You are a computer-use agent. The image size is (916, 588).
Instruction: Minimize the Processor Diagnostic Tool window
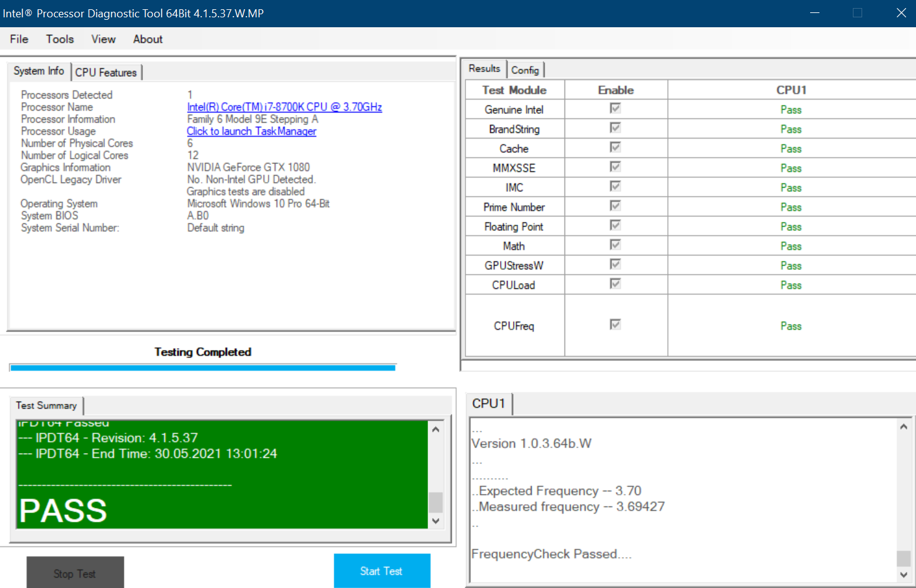tap(815, 13)
